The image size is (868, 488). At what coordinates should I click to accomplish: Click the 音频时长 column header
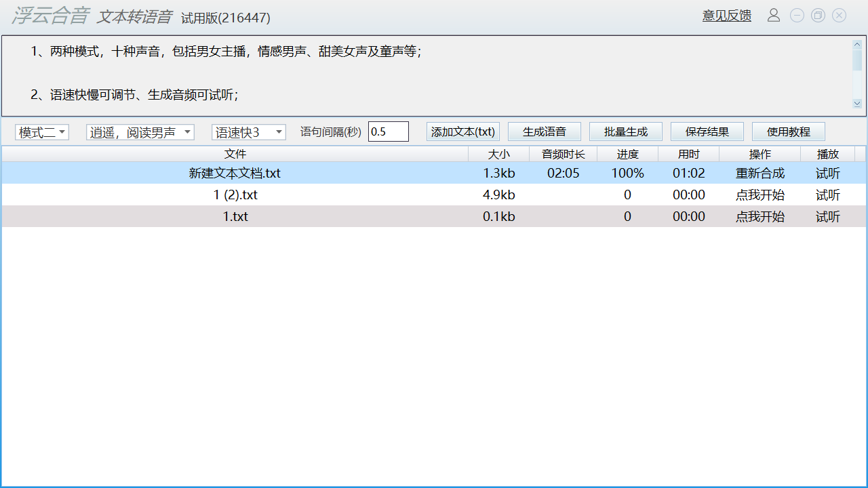pyautogui.click(x=564, y=155)
